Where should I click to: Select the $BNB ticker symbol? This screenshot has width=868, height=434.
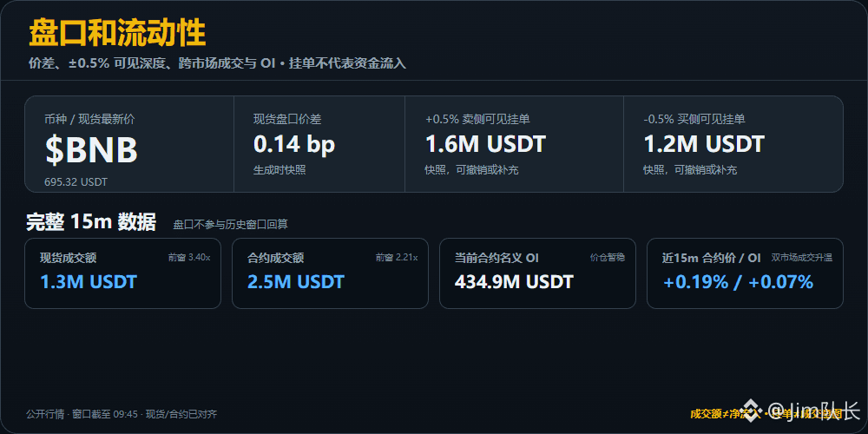pos(91,150)
